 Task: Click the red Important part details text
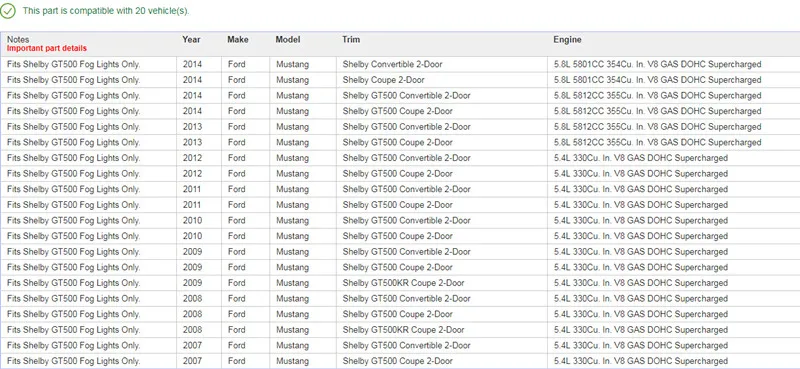tap(47, 48)
